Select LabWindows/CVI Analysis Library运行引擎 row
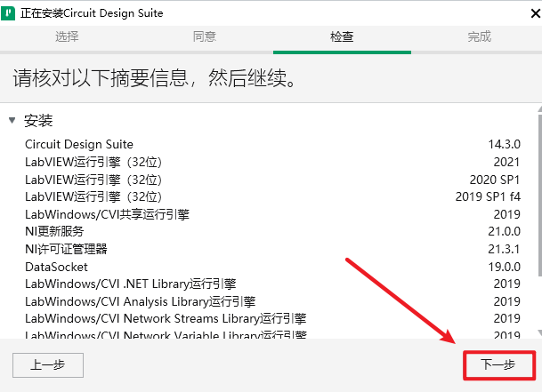The width and height of the screenshot is (542, 392). [x=272, y=301]
